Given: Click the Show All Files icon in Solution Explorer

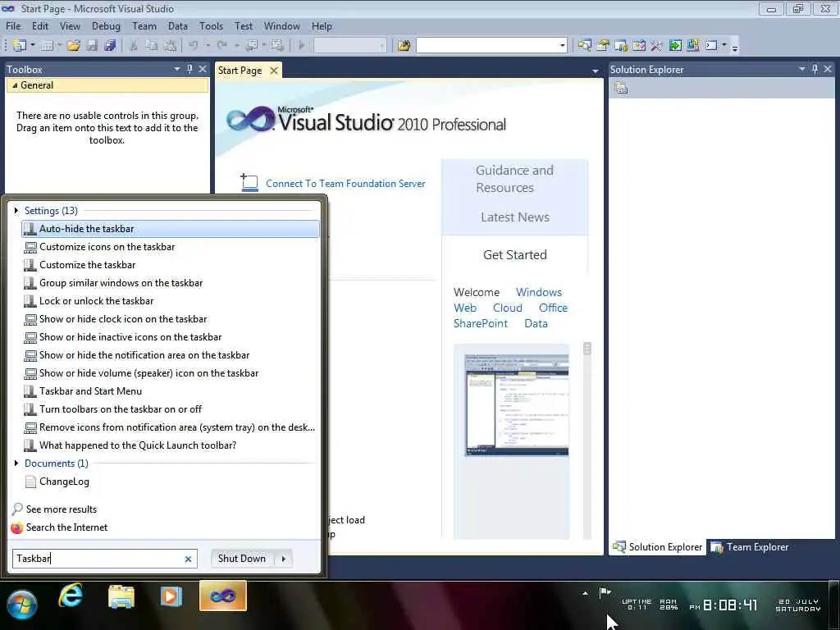Looking at the screenshot, I should point(622,88).
